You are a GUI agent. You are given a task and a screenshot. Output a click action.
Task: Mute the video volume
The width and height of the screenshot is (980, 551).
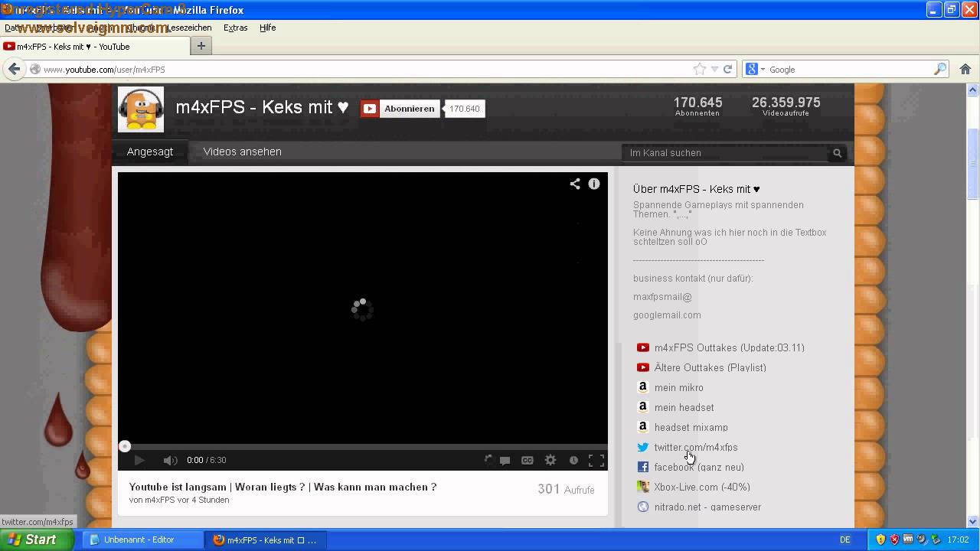click(170, 460)
